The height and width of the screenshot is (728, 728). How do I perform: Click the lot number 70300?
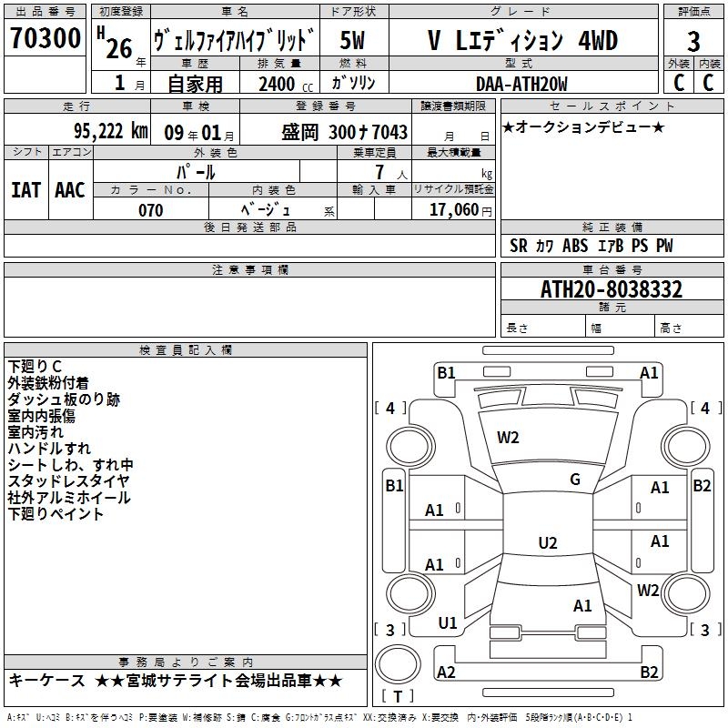click(45, 38)
